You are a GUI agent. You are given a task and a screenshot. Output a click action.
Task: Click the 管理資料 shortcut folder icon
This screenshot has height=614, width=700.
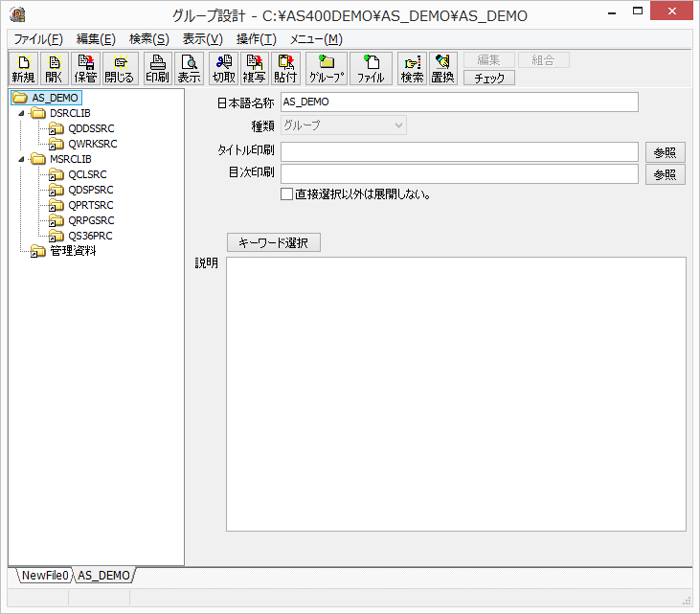pyautogui.click(x=38, y=251)
